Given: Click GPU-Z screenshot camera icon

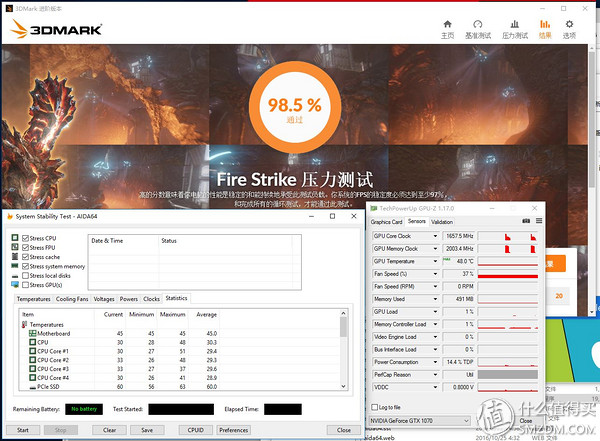Looking at the screenshot, I should (x=526, y=221).
